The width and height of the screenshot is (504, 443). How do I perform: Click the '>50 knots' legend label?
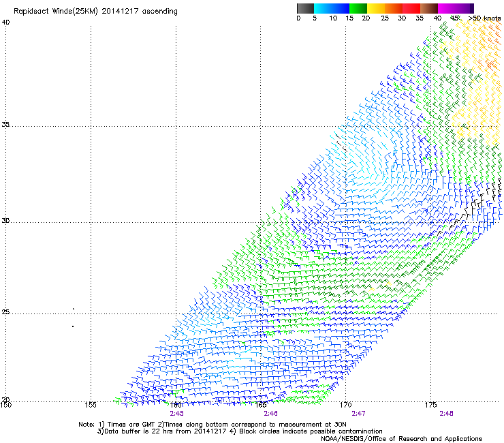484,18
